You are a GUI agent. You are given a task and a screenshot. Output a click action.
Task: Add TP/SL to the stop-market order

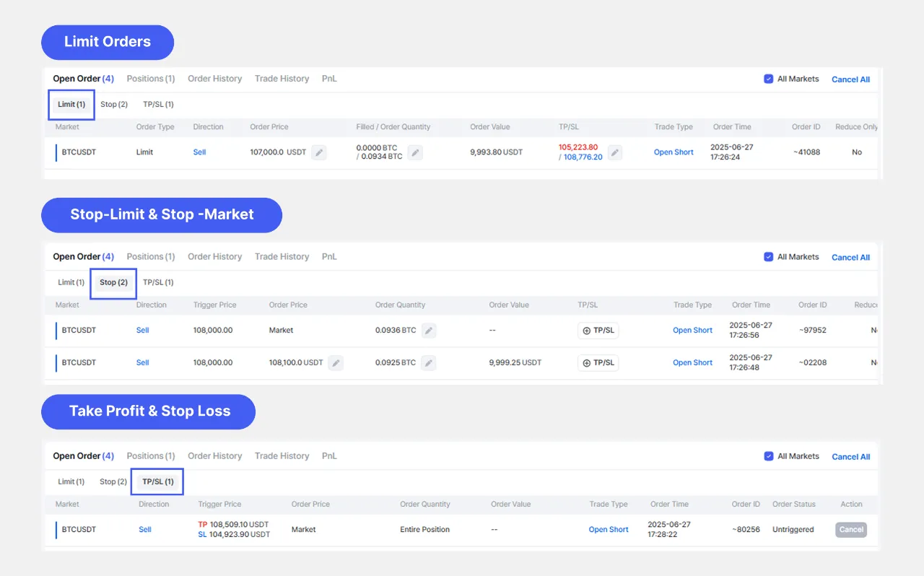pos(598,331)
